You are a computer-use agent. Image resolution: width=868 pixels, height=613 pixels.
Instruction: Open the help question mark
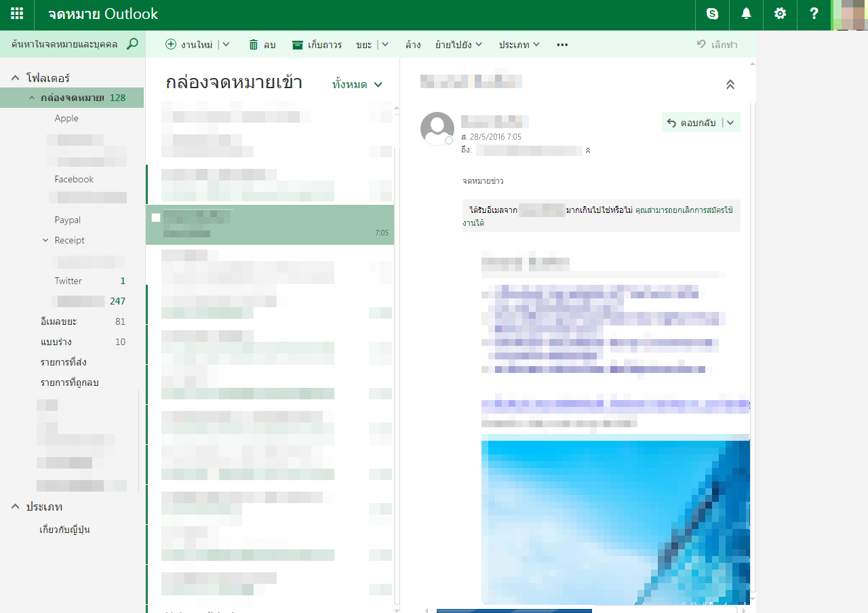[814, 14]
